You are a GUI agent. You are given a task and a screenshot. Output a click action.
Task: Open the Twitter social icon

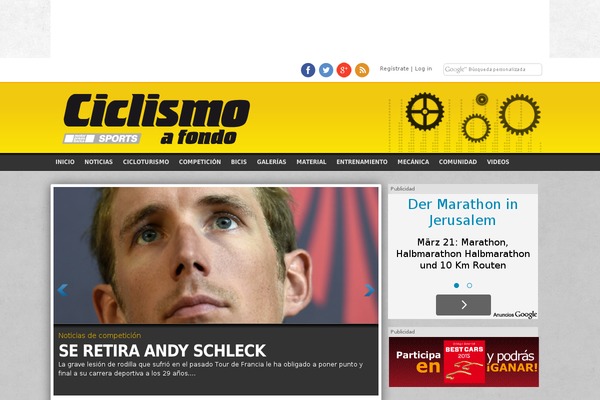click(x=326, y=70)
